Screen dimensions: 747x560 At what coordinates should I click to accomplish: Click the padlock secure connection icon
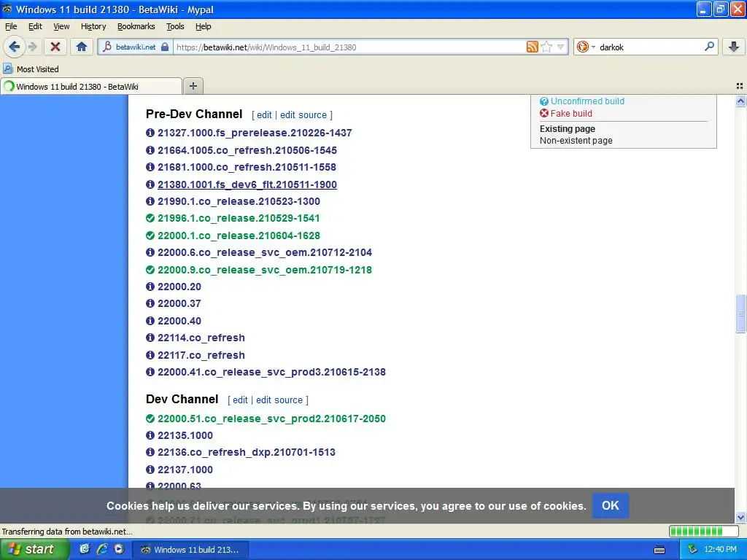click(x=165, y=47)
